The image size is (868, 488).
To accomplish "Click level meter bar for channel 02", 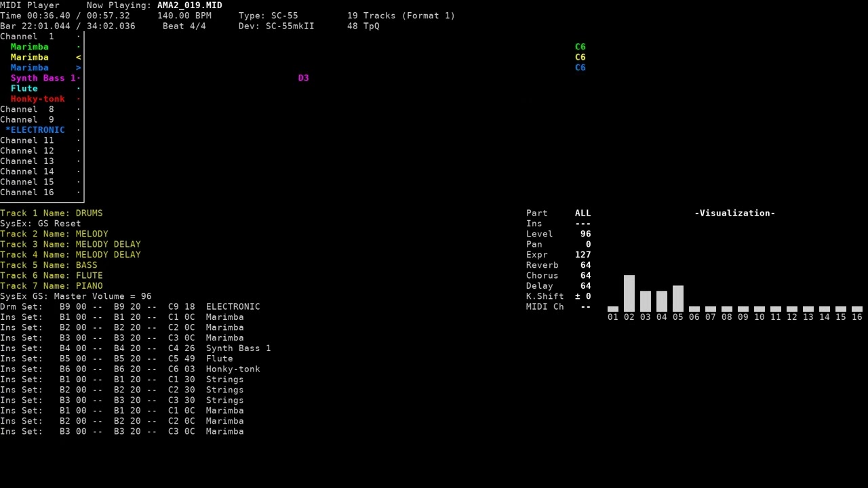I will [629, 293].
